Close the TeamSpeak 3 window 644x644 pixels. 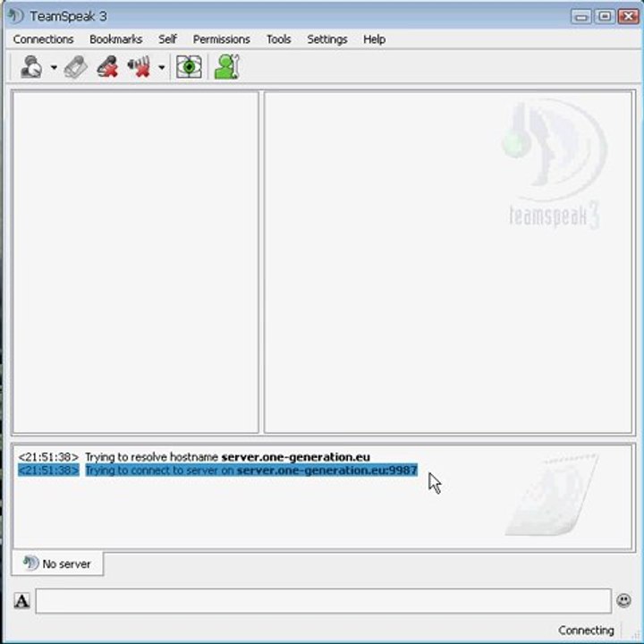[629, 16]
